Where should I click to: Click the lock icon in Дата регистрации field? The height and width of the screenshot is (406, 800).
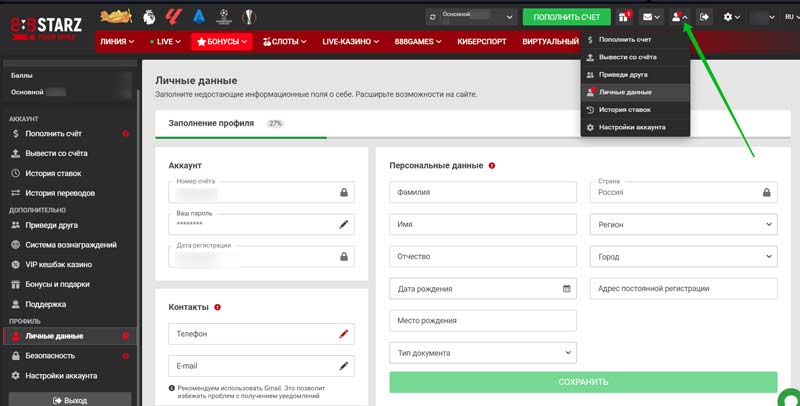pyautogui.click(x=344, y=257)
